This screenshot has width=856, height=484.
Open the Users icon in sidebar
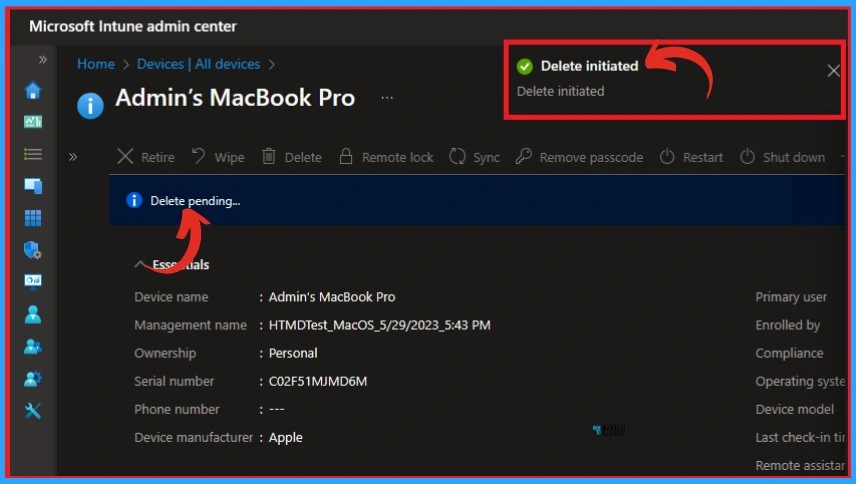click(x=33, y=314)
